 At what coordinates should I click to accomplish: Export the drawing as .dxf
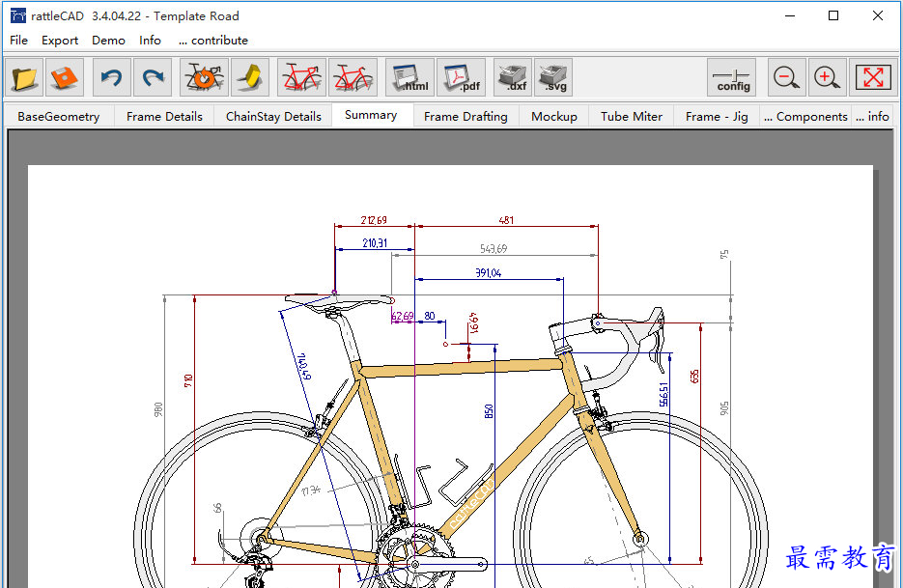pos(513,77)
